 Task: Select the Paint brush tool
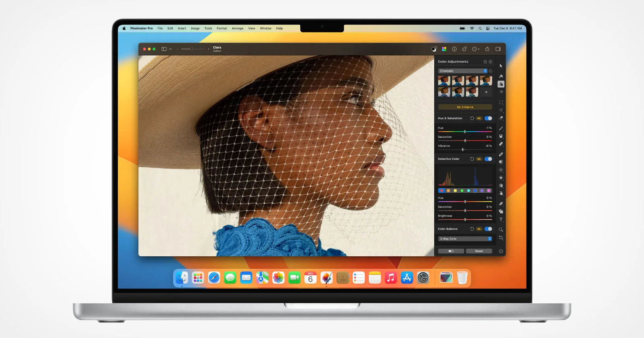(501, 128)
